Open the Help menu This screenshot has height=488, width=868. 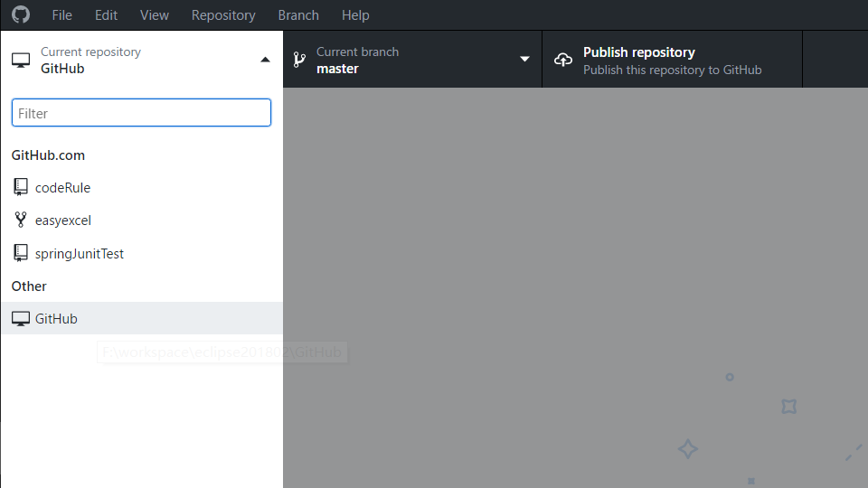(355, 15)
